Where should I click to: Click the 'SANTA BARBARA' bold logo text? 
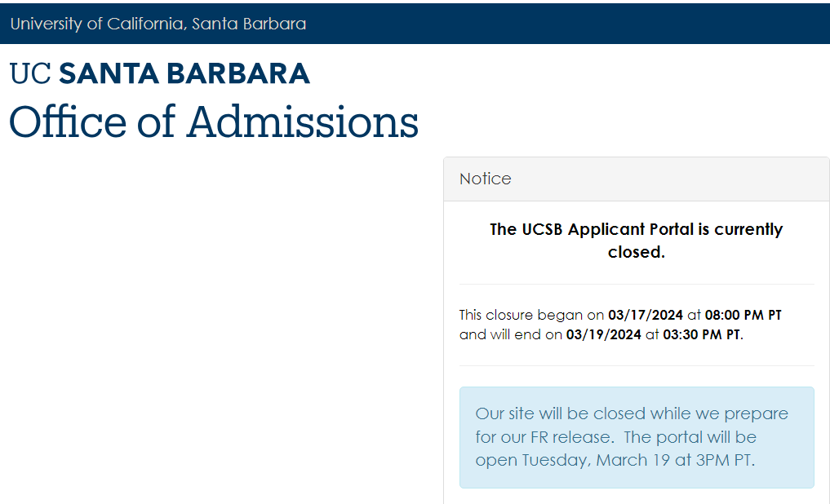pos(184,73)
